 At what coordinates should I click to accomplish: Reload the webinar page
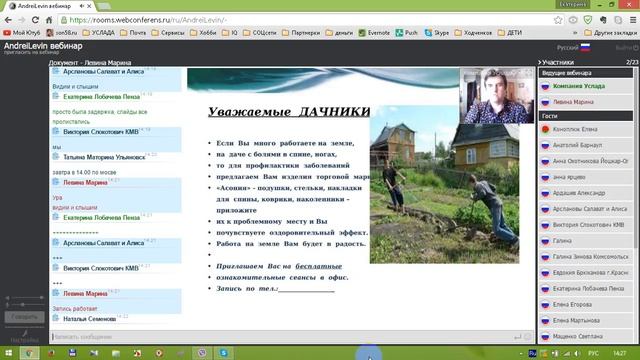tap(35, 20)
